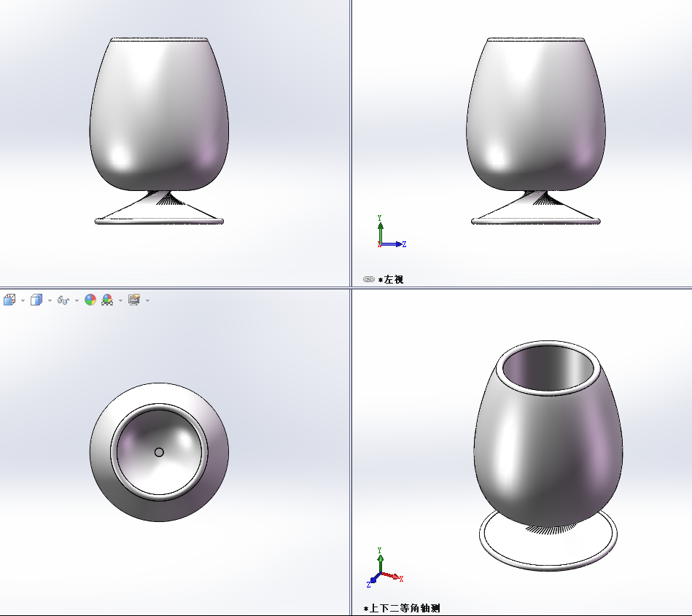This screenshot has height=616, width=692.
Task: Expand the View Orientation dropdown arrow
Action: pos(23,300)
